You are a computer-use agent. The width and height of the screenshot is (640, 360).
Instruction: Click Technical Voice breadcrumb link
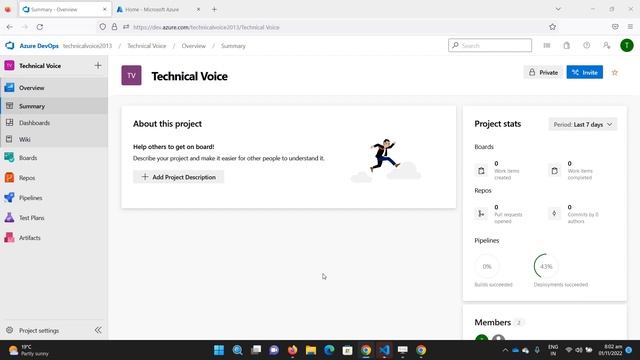click(x=147, y=46)
